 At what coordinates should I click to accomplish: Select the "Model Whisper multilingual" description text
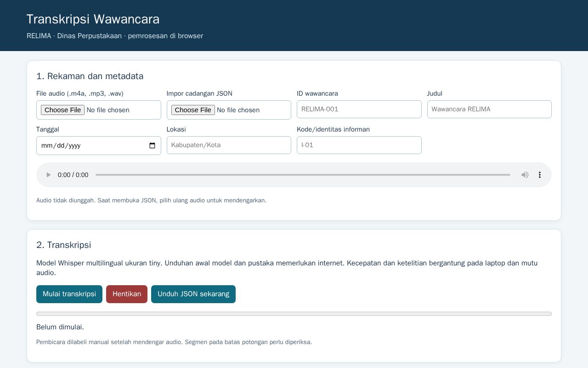point(287,268)
